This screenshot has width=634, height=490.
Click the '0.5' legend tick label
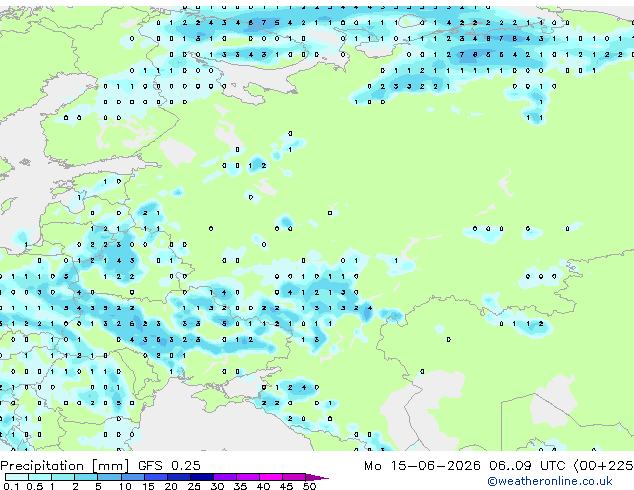point(35,486)
